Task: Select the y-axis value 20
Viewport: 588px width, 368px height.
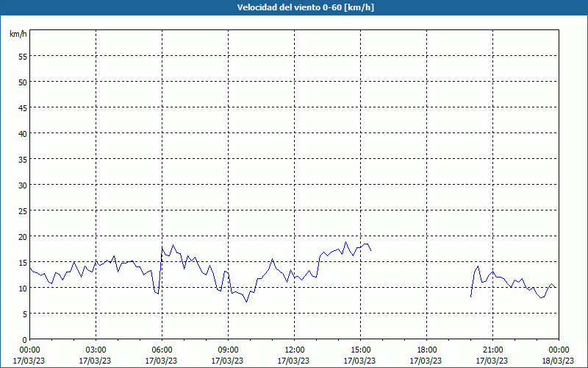Action: click(23, 236)
